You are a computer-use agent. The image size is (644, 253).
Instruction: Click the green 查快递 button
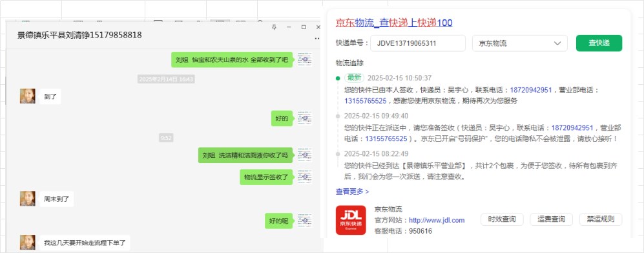[x=599, y=43]
